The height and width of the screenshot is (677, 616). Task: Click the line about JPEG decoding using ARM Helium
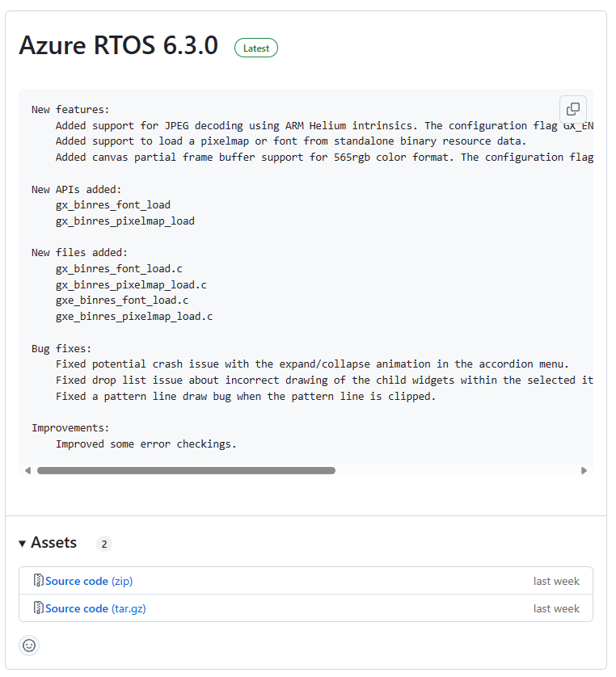click(x=324, y=126)
